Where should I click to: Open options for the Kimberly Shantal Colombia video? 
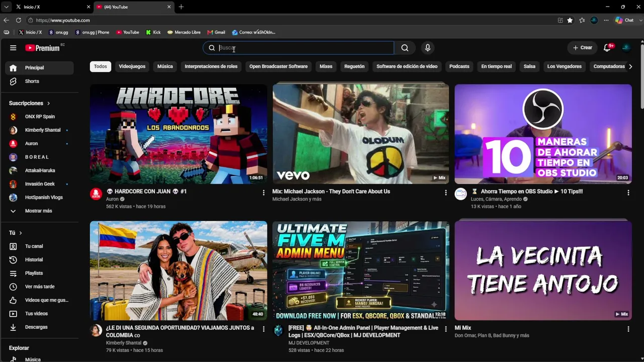pos(264,329)
